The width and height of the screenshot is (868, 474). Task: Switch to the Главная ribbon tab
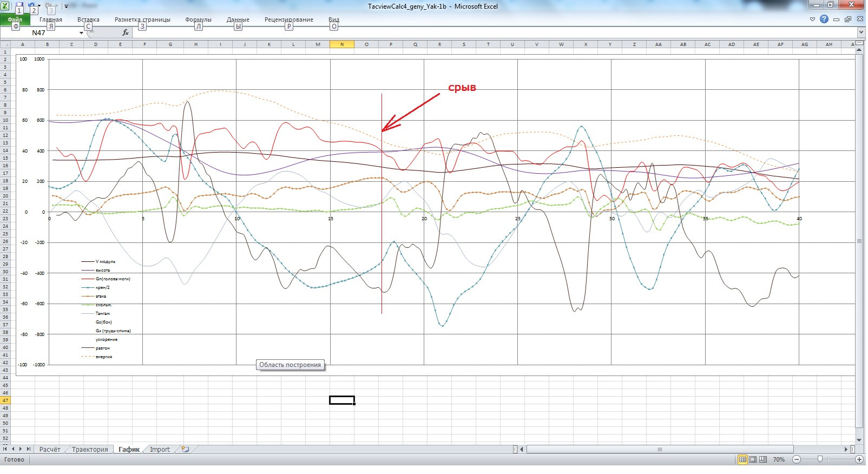pyautogui.click(x=51, y=19)
